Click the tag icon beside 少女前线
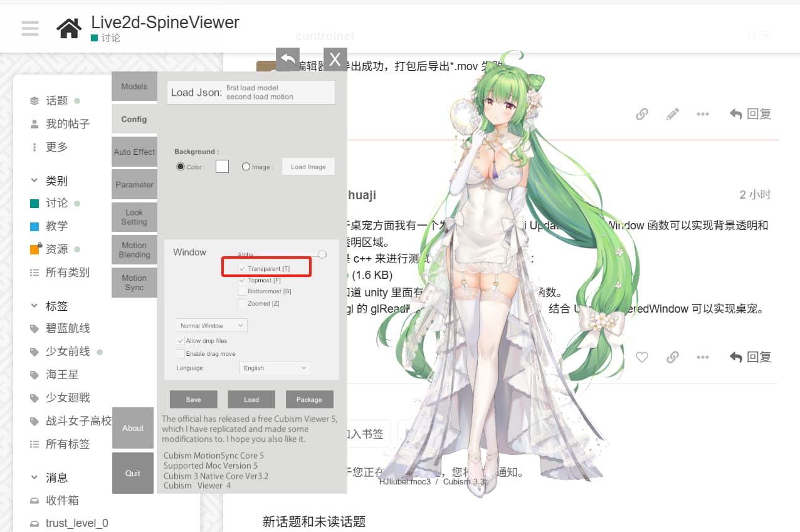800x532 pixels. pos(34,352)
